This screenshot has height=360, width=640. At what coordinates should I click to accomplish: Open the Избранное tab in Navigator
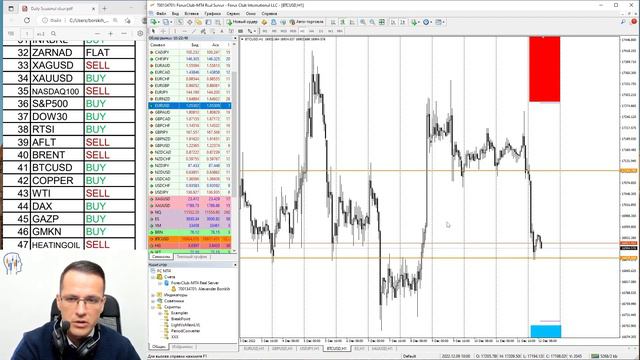(182, 347)
